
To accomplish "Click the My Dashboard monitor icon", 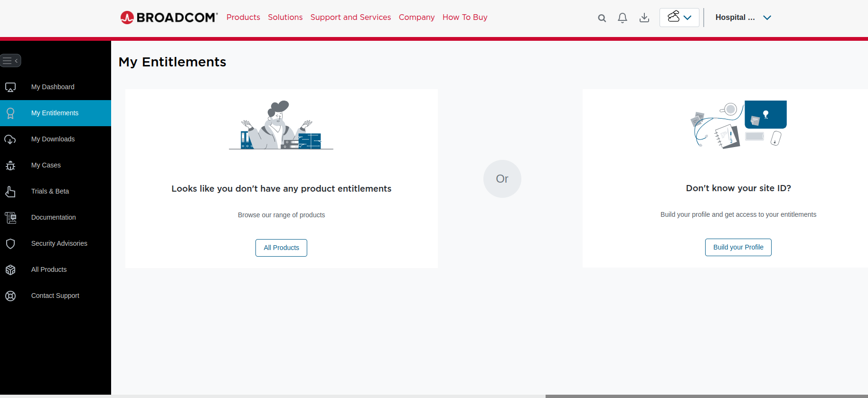I will [10, 87].
